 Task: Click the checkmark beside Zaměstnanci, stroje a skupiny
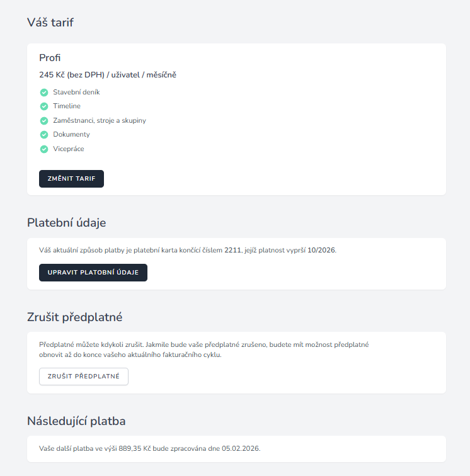[x=44, y=120]
